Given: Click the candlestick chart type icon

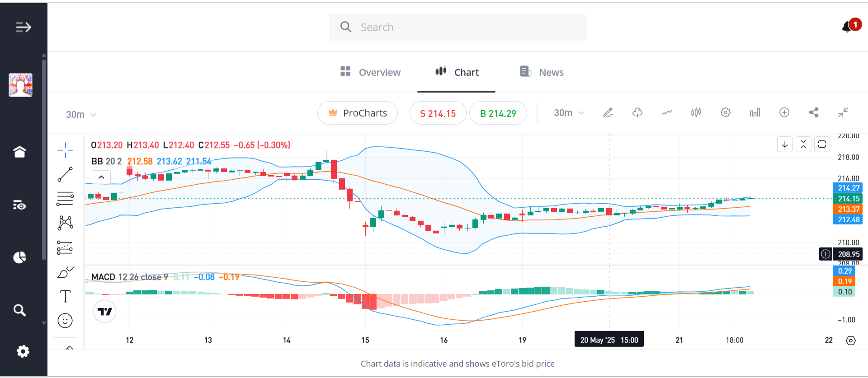Looking at the screenshot, I should [x=696, y=112].
